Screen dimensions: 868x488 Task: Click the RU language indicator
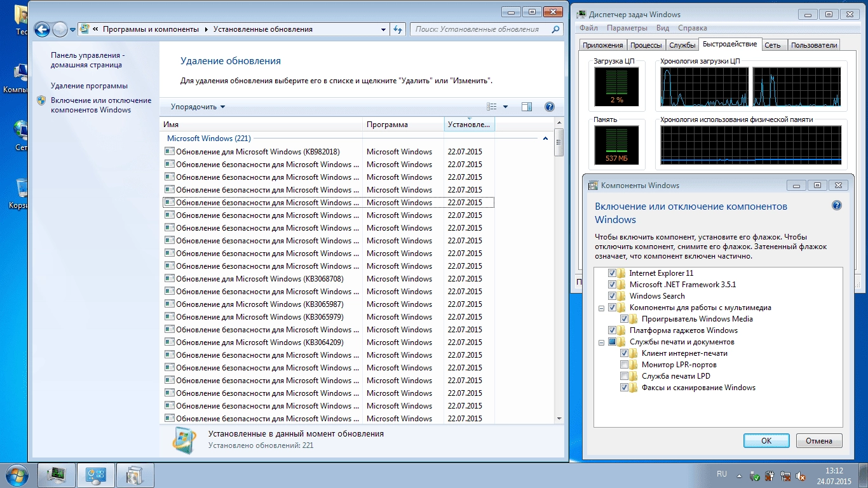point(722,474)
